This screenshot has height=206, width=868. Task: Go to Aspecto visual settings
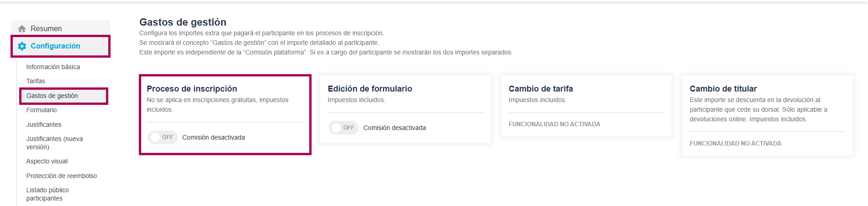[47, 161]
